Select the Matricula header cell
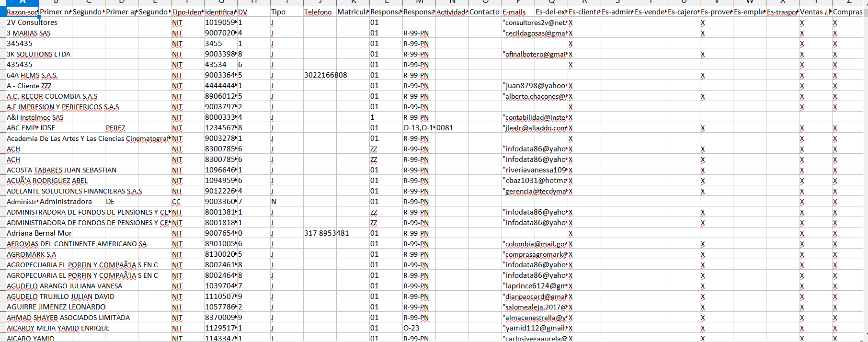 [x=353, y=12]
